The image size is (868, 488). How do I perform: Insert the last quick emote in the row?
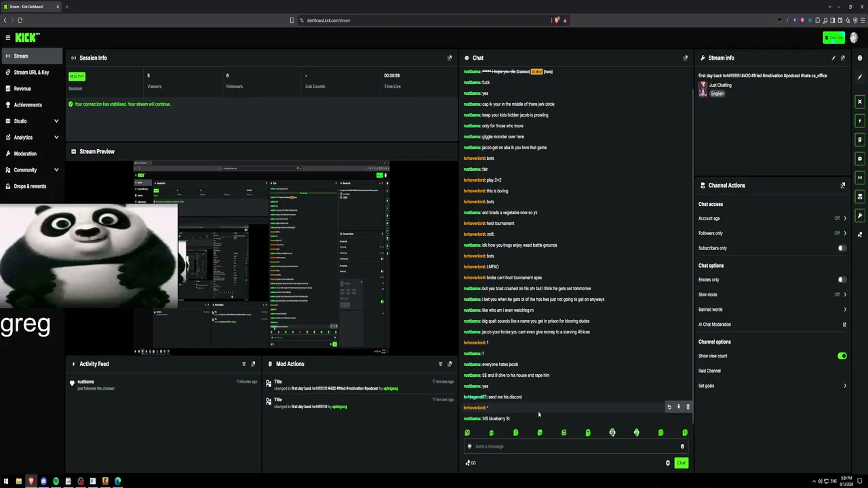[x=685, y=432]
